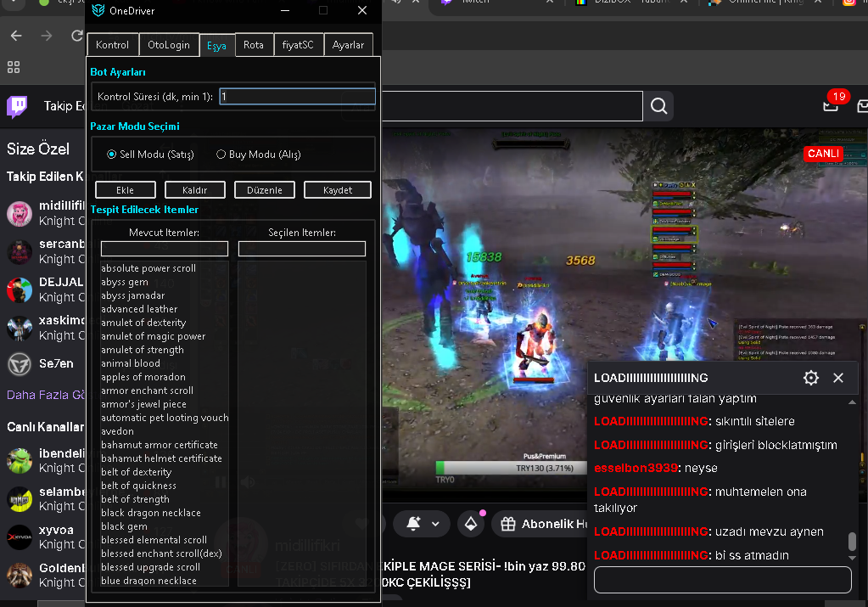Click the Mevcut Itemler search field
Screen dimensions: 868x607
click(x=165, y=249)
